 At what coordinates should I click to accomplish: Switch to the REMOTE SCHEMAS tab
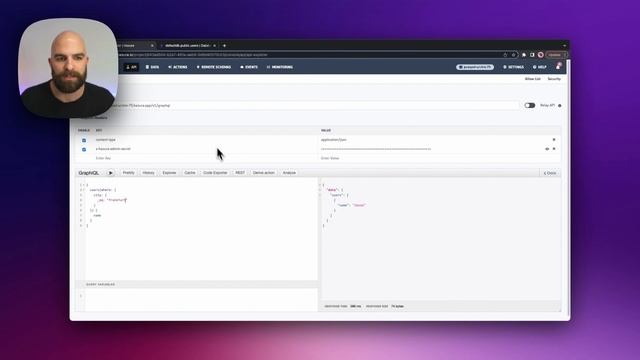(214, 67)
